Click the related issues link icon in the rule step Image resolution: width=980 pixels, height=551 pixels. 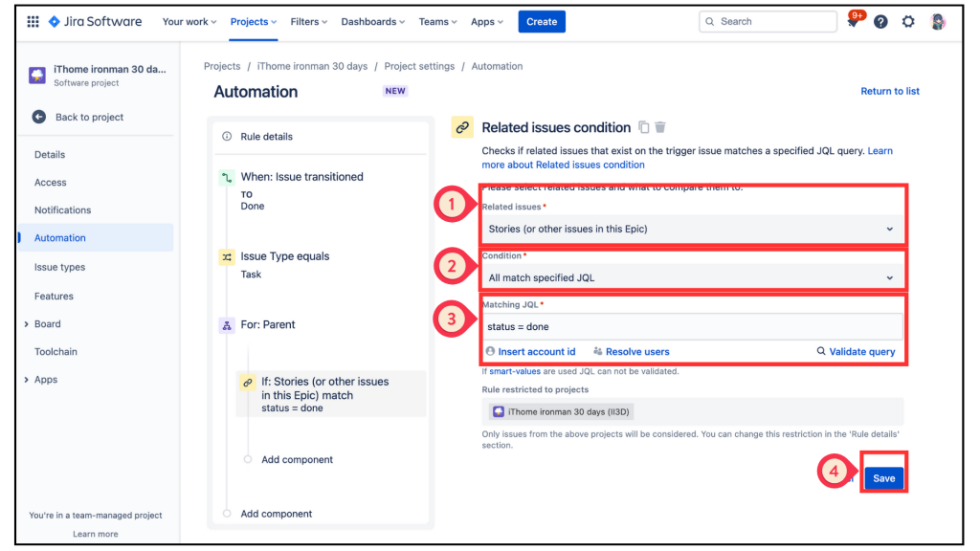pyautogui.click(x=248, y=383)
